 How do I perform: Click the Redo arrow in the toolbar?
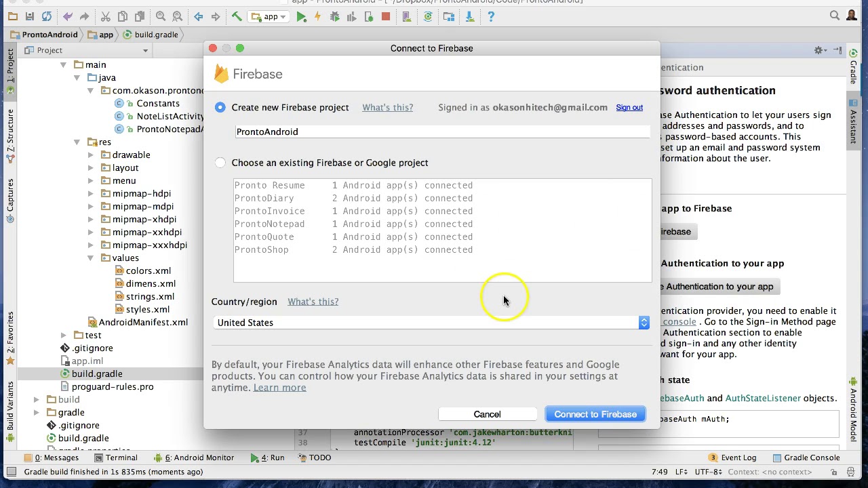(84, 16)
